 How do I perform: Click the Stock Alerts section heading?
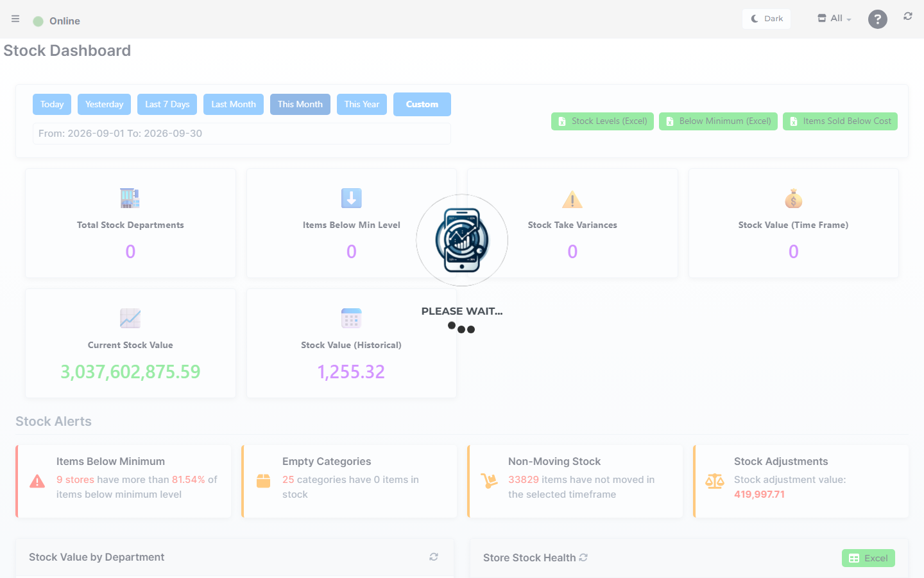click(x=54, y=421)
